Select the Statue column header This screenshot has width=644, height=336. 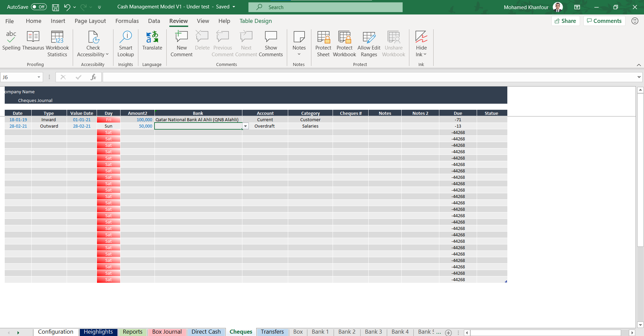coord(492,113)
